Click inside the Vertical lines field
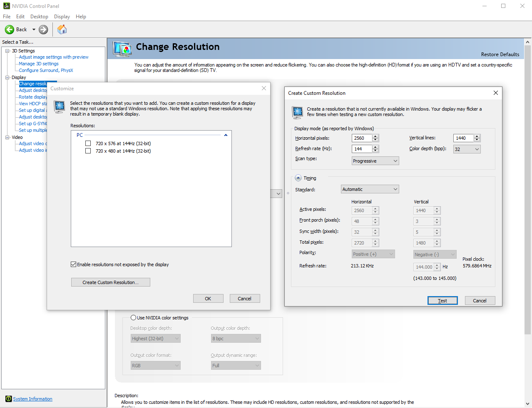This screenshot has width=532, height=408. click(x=463, y=138)
